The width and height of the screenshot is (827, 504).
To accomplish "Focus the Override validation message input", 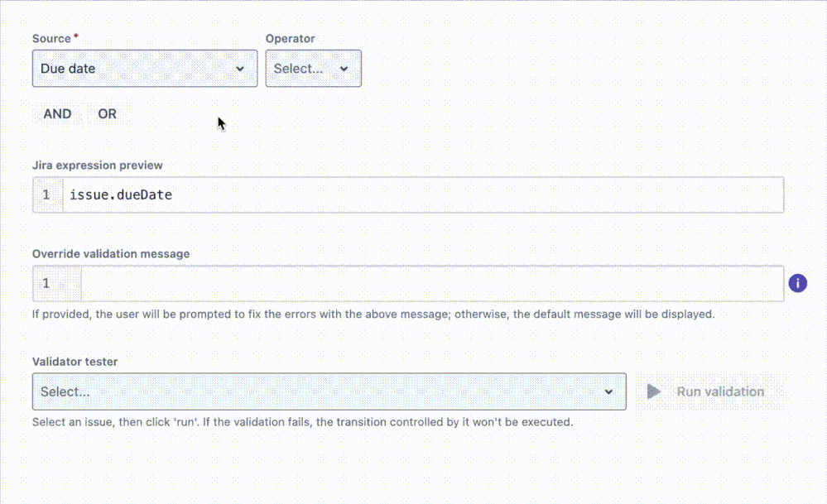I will (331, 283).
